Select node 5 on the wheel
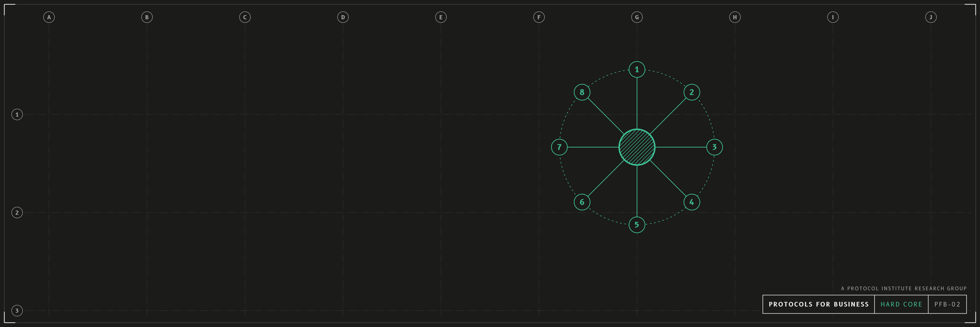 point(637,225)
